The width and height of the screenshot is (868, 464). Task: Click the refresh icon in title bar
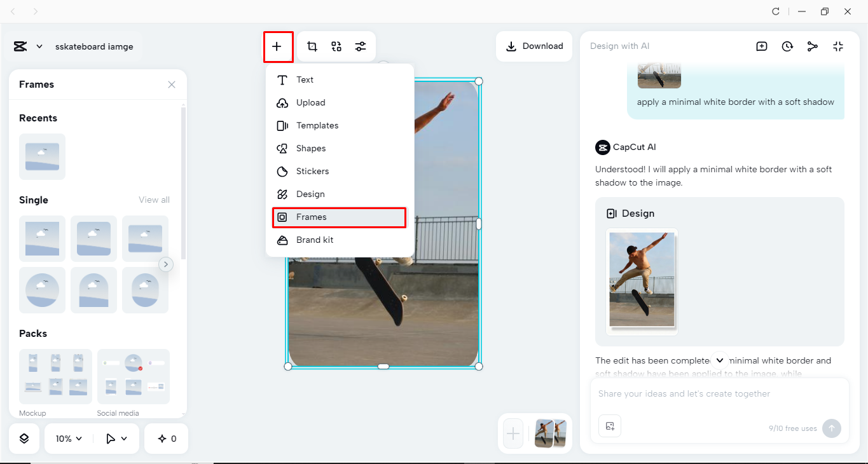click(776, 11)
